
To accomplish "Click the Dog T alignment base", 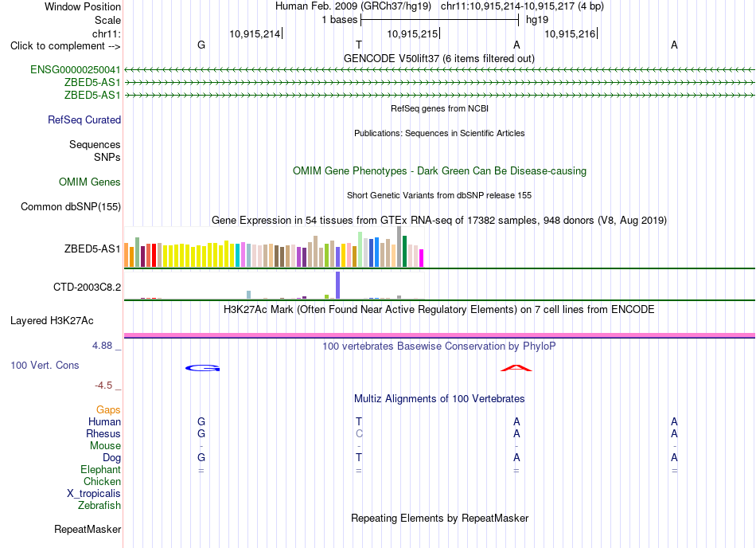I will (x=359, y=457).
